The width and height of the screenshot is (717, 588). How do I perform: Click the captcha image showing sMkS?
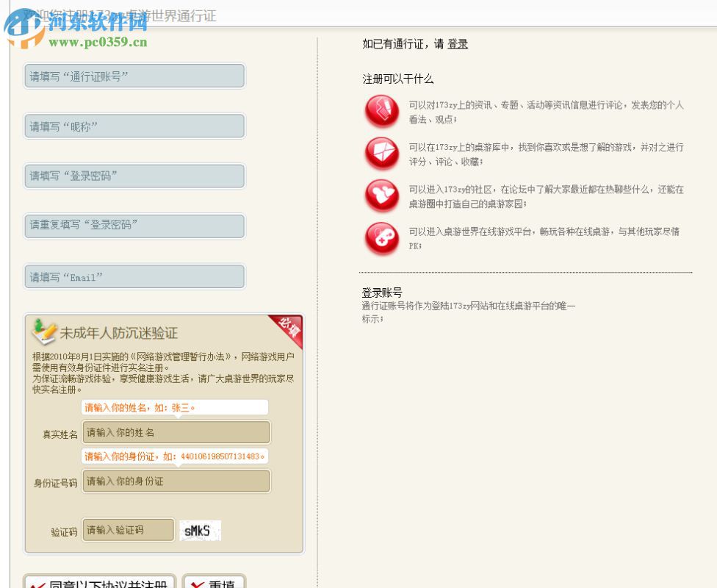(x=200, y=530)
